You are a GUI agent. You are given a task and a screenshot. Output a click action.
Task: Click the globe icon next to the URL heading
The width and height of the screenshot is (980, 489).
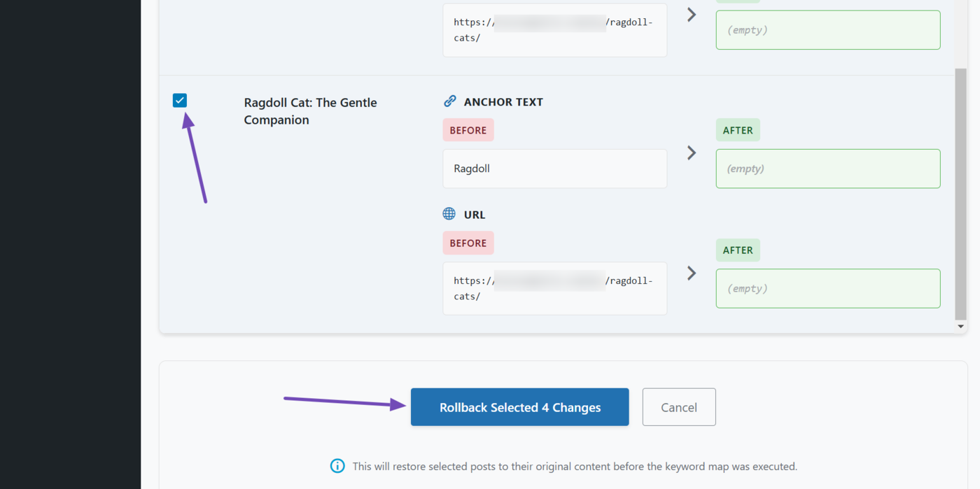pyautogui.click(x=449, y=213)
